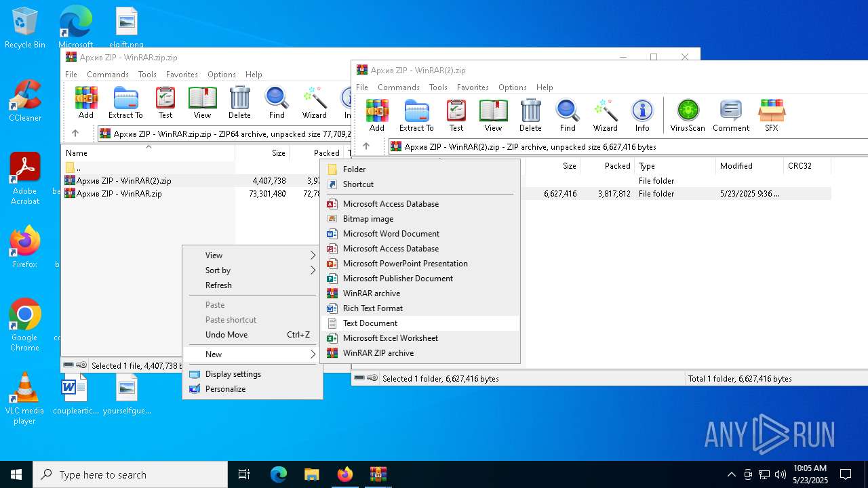Create new Bitmap image

(x=420, y=219)
